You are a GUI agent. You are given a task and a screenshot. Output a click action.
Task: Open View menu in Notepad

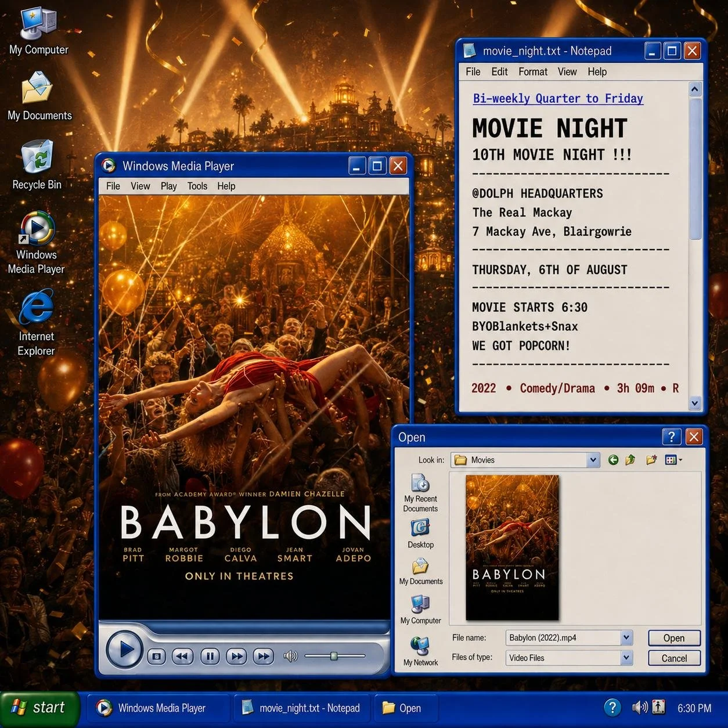(567, 72)
